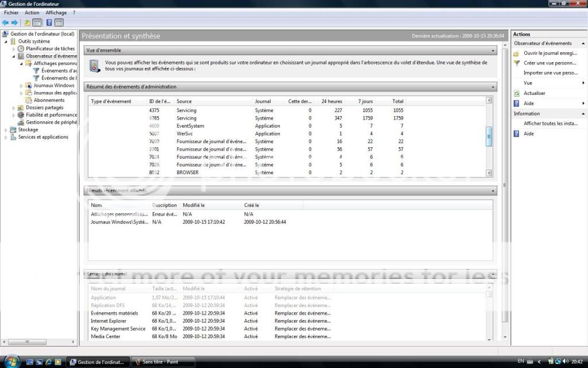The image size is (588, 368).
Task: Select Planificateur de tâches clock icon
Action: (x=21, y=48)
